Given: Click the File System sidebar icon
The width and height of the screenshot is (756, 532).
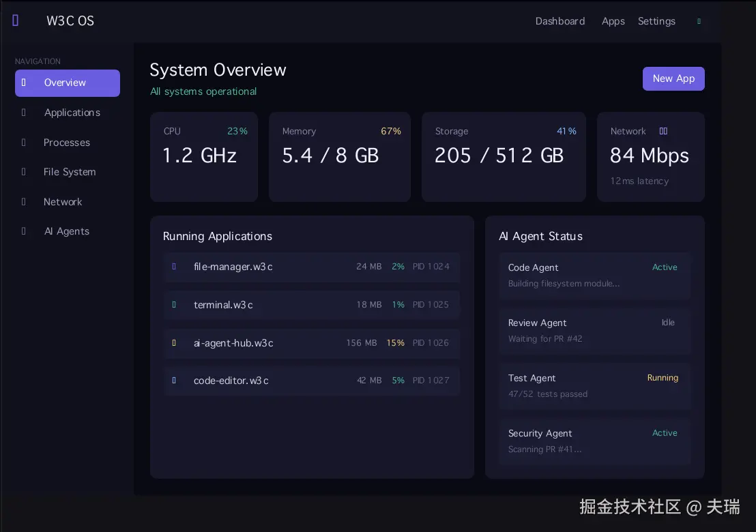Looking at the screenshot, I should pos(23,172).
